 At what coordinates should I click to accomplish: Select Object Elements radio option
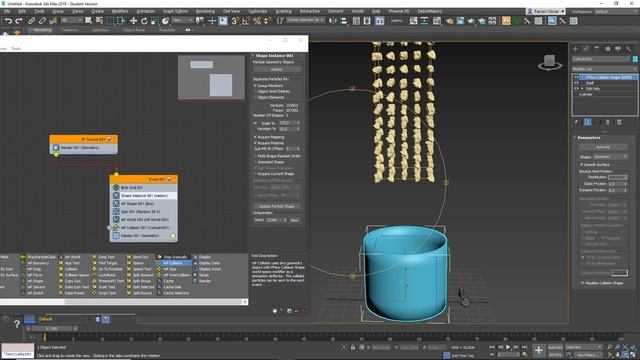pyautogui.click(x=269, y=98)
